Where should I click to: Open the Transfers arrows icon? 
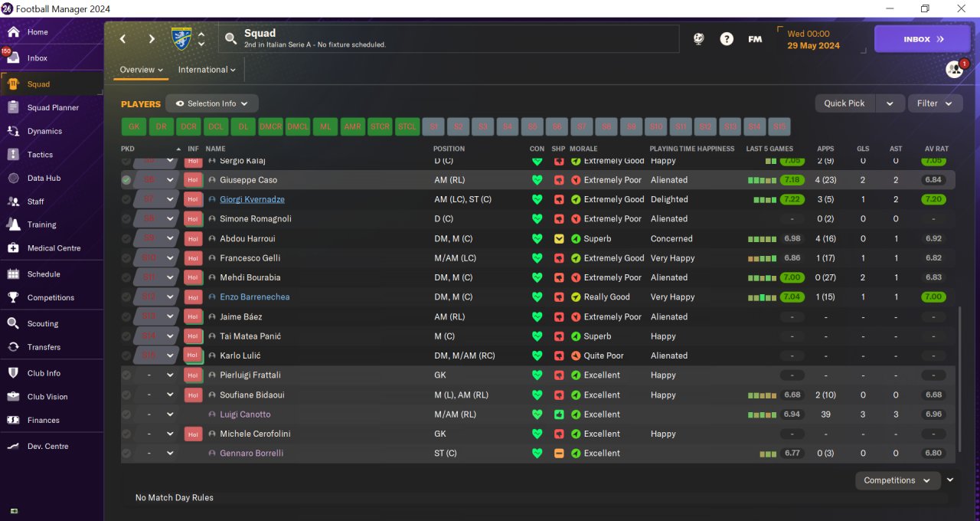(x=13, y=347)
